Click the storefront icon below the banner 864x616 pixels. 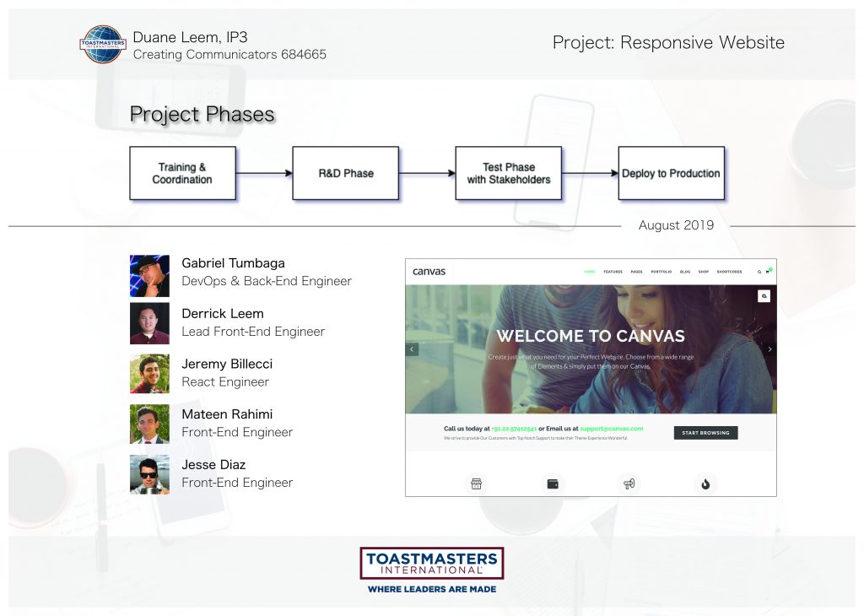pyautogui.click(x=476, y=484)
